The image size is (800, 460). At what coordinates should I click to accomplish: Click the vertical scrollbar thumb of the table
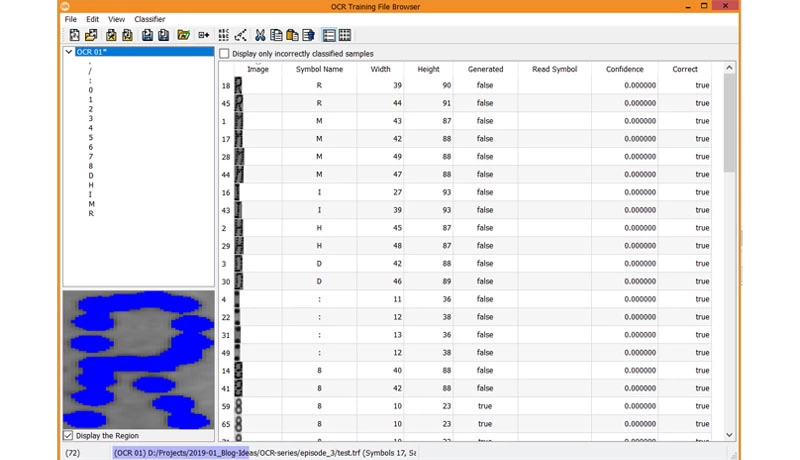[729, 122]
